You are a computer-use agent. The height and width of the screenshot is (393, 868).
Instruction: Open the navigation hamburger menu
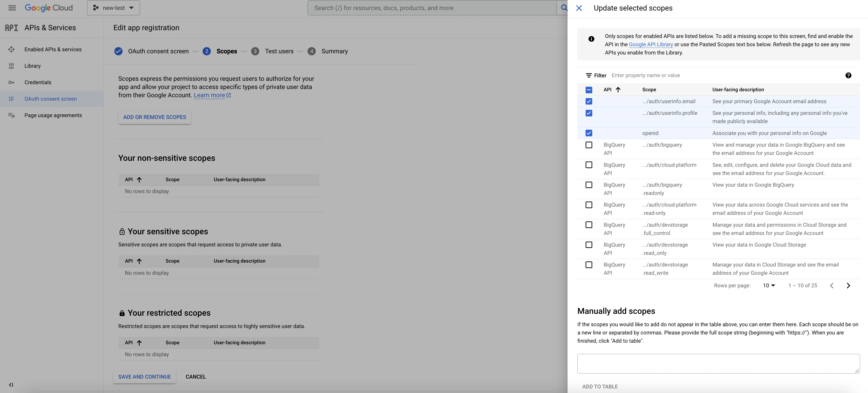[x=12, y=7]
